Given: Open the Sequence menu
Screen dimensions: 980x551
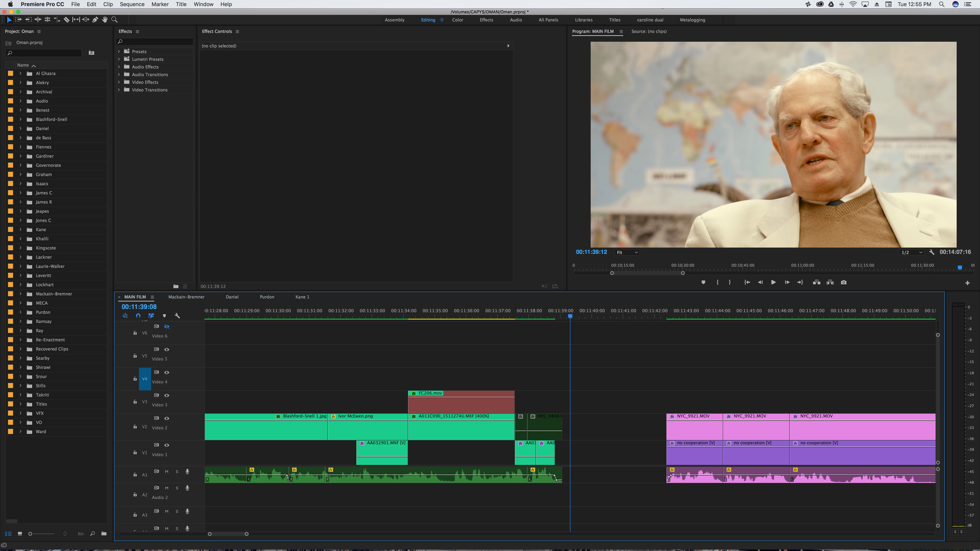Looking at the screenshot, I should coord(132,4).
